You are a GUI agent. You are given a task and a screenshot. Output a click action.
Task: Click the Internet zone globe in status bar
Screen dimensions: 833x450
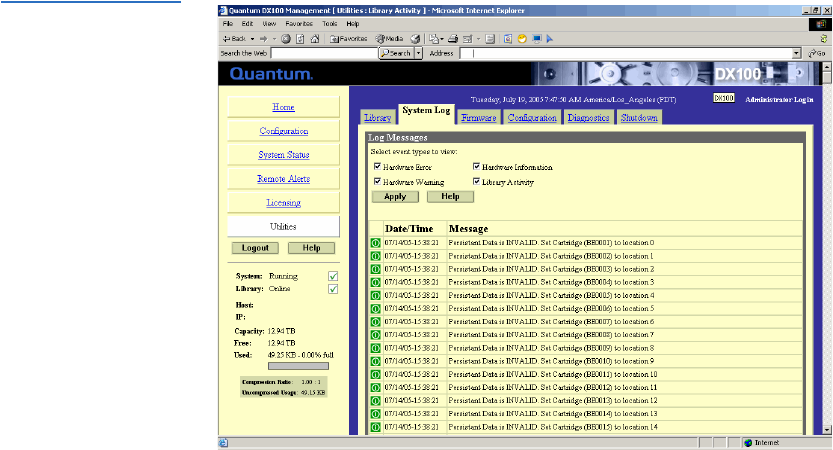748,443
